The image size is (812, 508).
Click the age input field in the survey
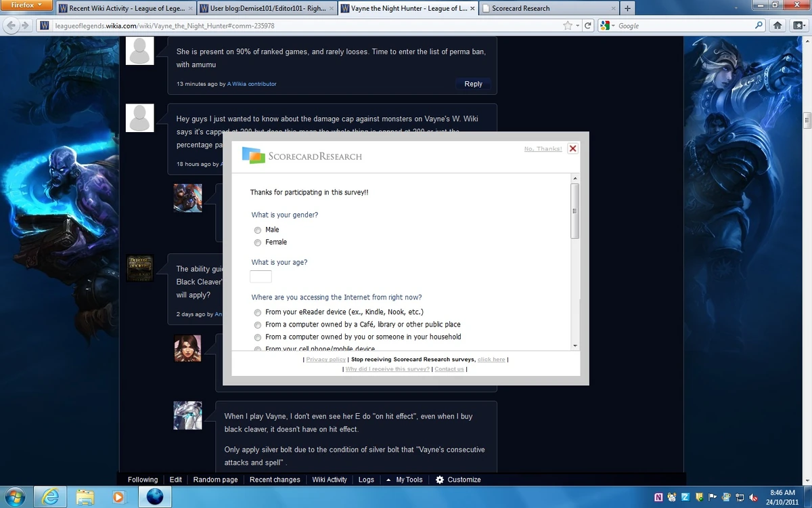point(261,276)
